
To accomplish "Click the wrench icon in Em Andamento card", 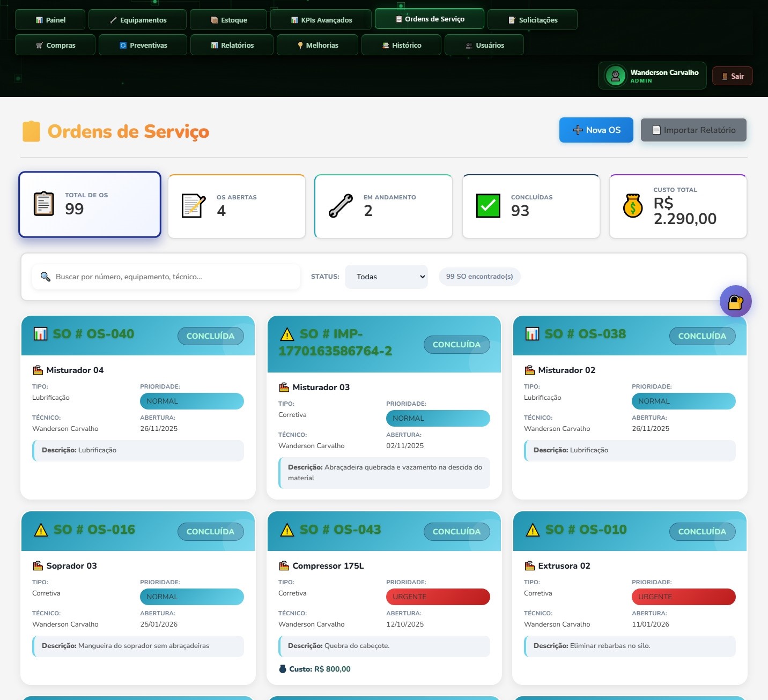I will point(341,206).
